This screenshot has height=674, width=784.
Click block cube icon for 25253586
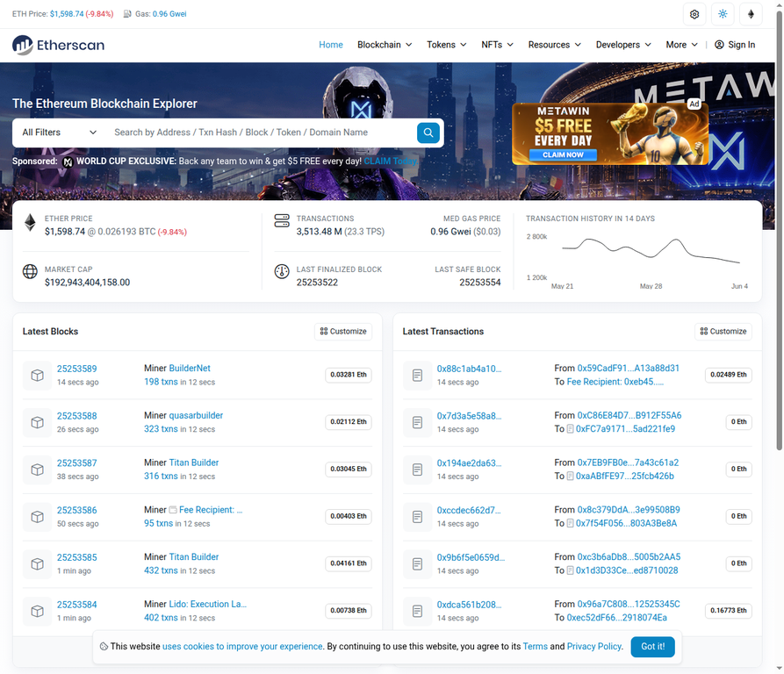pyautogui.click(x=37, y=517)
